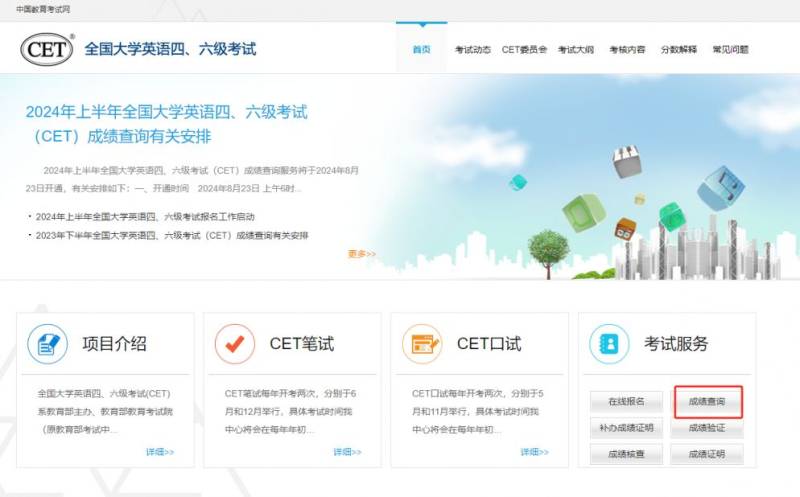Open 2024年上半年考试报名工作启动 news item
800x497 pixels.
(x=145, y=217)
